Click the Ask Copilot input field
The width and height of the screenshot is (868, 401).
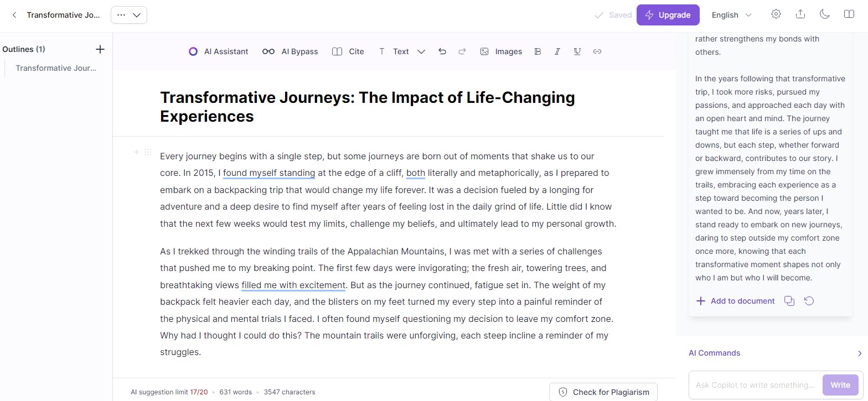click(755, 385)
